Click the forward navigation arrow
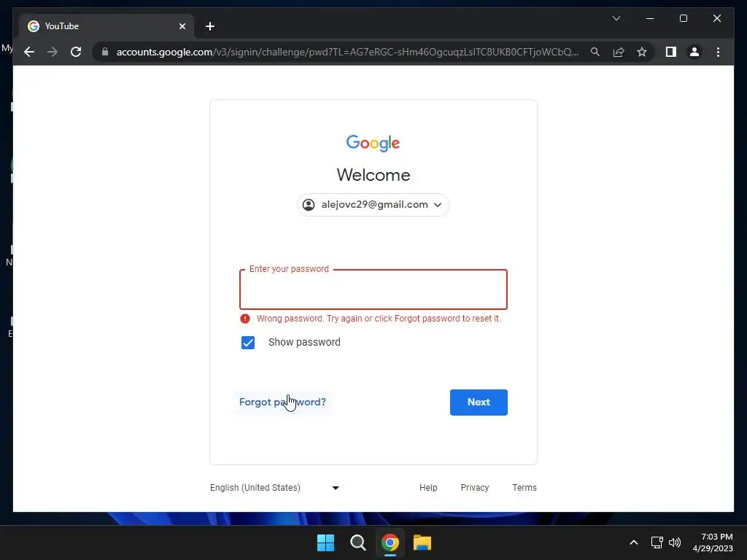The width and height of the screenshot is (747, 560). [x=53, y=52]
